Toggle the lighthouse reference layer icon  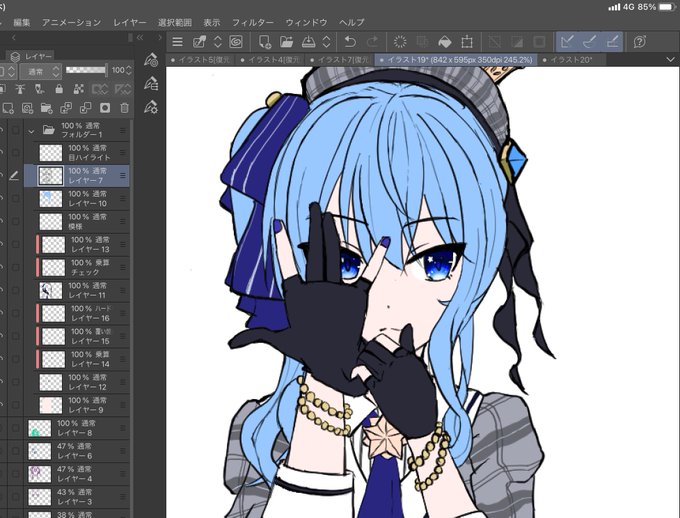click(x=20, y=89)
